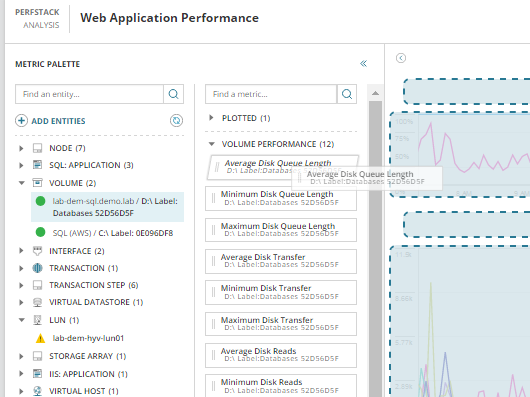Expand the SQL: APPLICATION (3) group
Screen dimensions: 530x397
click(x=21, y=165)
